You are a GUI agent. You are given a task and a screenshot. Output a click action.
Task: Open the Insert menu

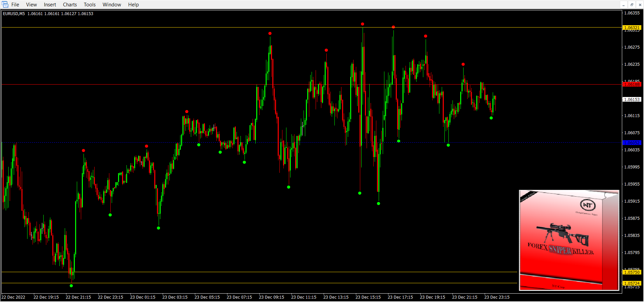[50, 5]
